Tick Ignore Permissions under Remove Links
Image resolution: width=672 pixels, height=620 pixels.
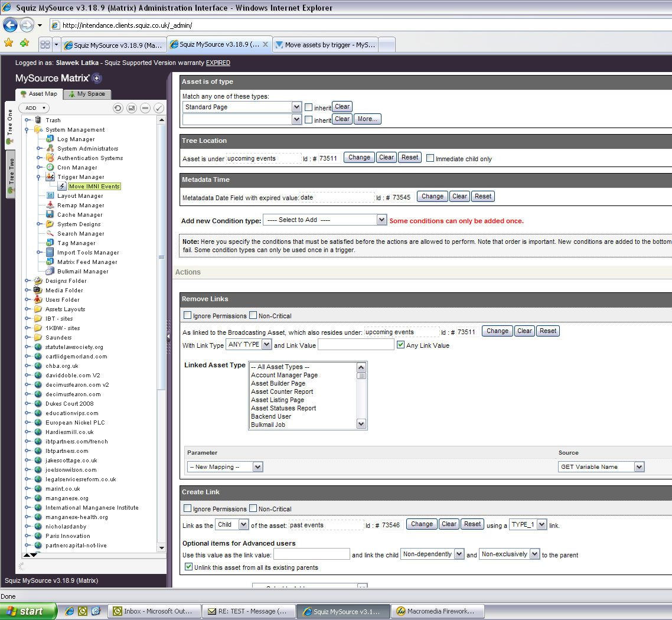pyautogui.click(x=187, y=315)
